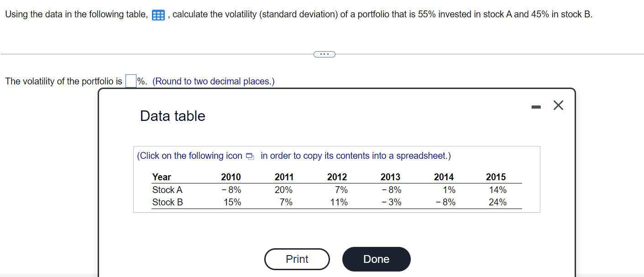
Task: Click the Data table dialog title
Action: coord(173,116)
